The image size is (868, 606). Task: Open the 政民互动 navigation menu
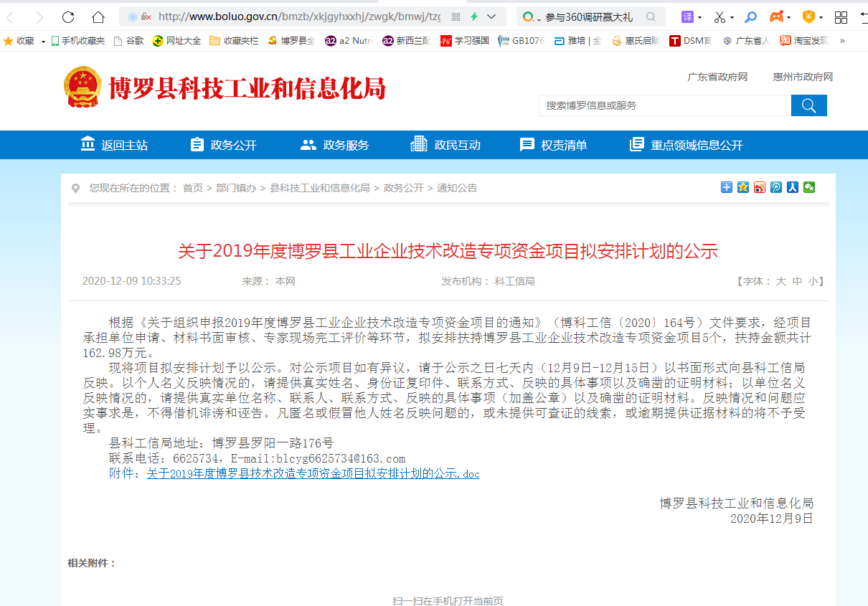click(x=445, y=145)
